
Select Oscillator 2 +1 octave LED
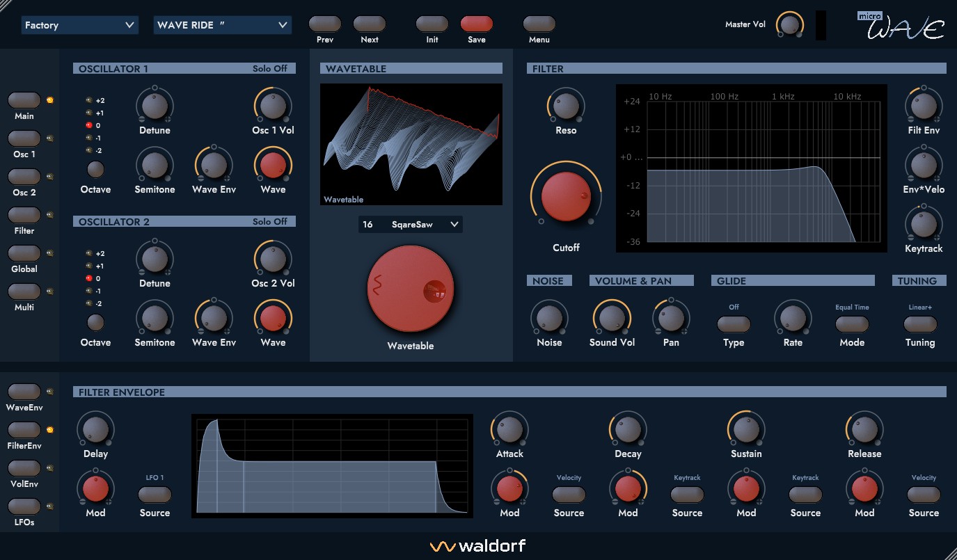point(89,266)
